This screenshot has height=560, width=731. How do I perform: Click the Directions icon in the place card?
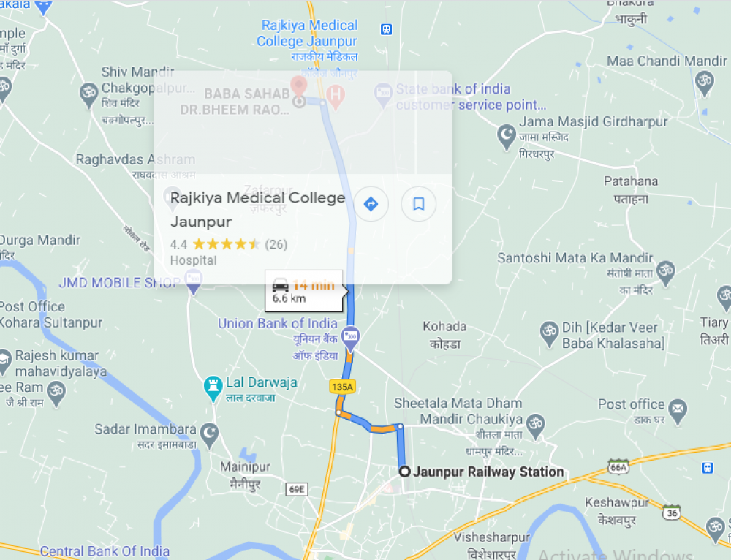click(371, 204)
